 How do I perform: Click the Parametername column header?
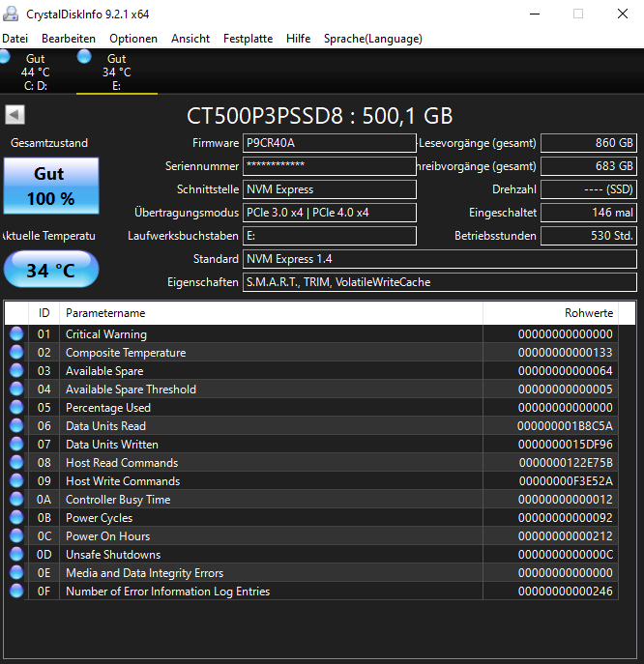point(271,313)
